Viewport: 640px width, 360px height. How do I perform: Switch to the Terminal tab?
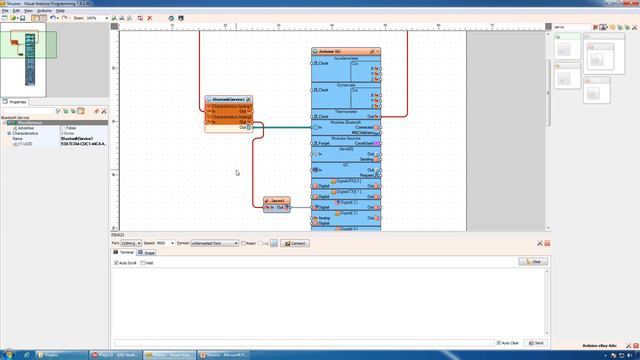point(124,253)
